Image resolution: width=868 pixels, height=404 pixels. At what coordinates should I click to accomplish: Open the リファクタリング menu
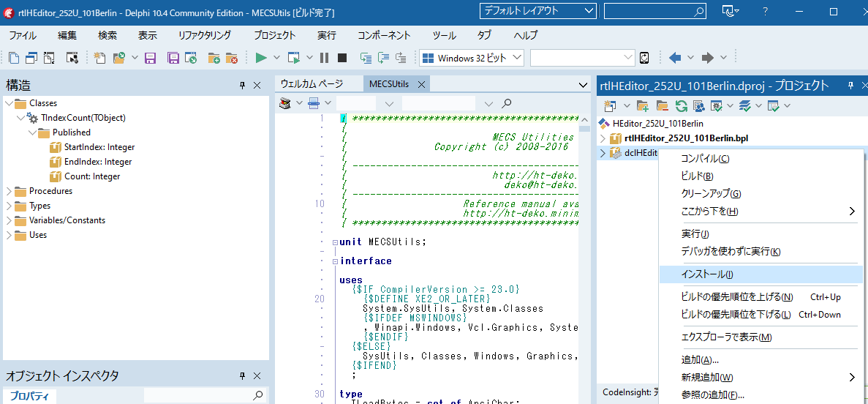204,35
